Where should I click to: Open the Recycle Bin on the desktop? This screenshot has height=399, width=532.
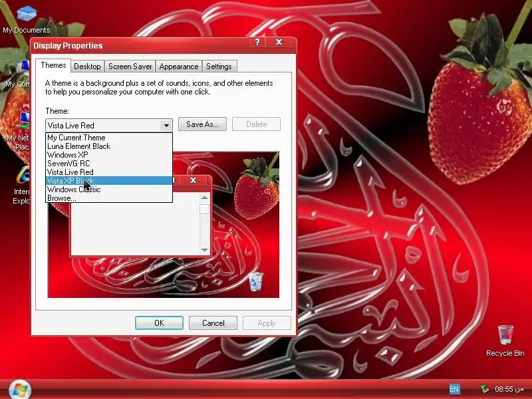pos(505,340)
